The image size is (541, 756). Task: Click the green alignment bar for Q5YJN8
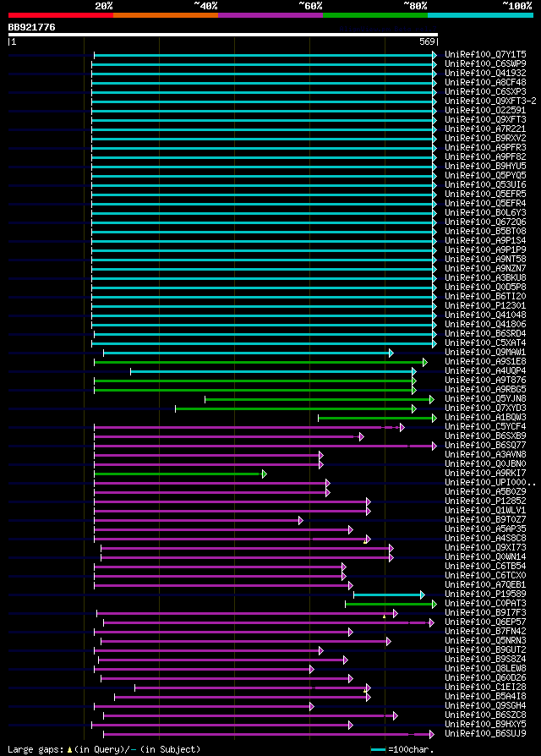(320, 400)
